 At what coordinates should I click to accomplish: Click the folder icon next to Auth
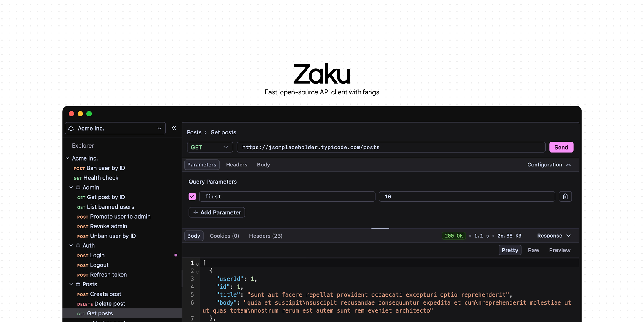(x=78, y=245)
